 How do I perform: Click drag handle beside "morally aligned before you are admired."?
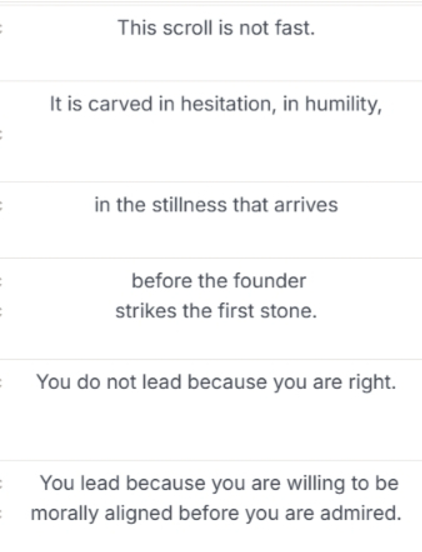click(x=1, y=514)
